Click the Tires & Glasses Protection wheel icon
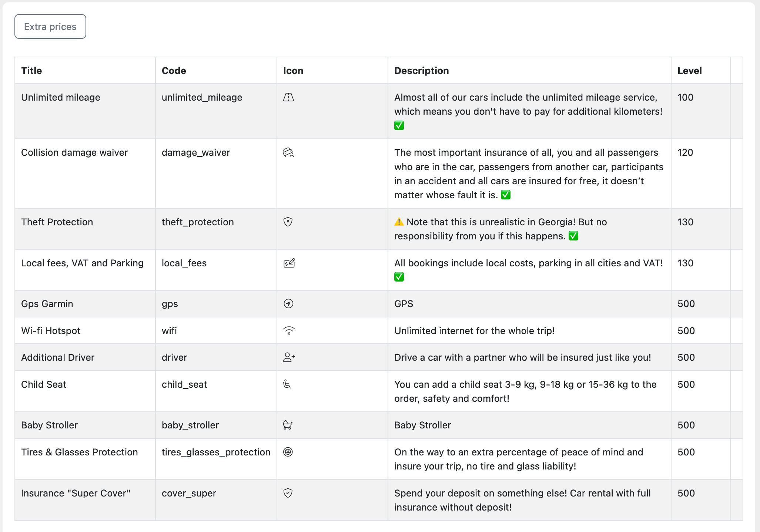This screenshot has height=532, width=760. click(288, 452)
